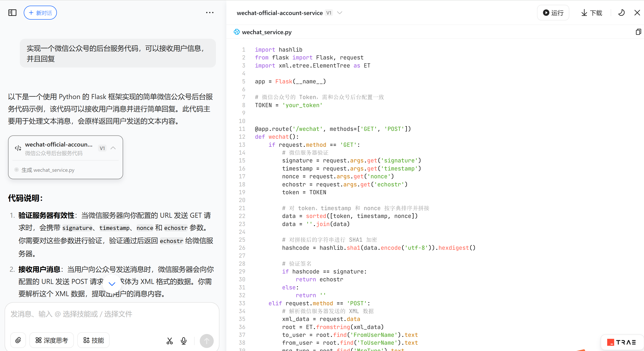644x351 pixels.
Task: Click line 1 import hashlib
Action: click(x=278, y=50)
